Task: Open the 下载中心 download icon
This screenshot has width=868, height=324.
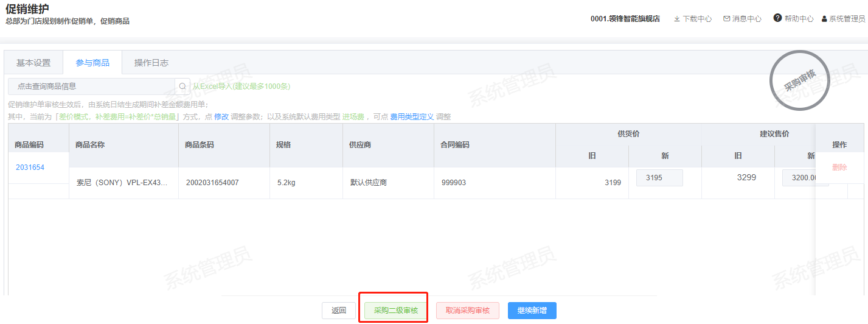Action: click(x=677, y=19)
